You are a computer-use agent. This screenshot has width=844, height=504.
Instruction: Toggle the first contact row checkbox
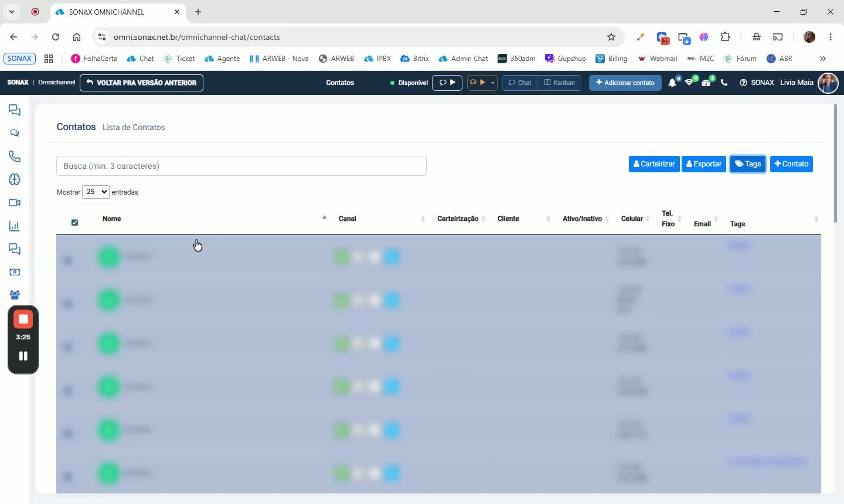[x=67, y=260]
